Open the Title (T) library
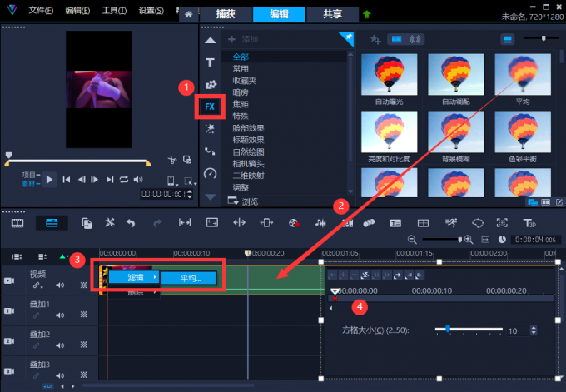 click(210, 62)
